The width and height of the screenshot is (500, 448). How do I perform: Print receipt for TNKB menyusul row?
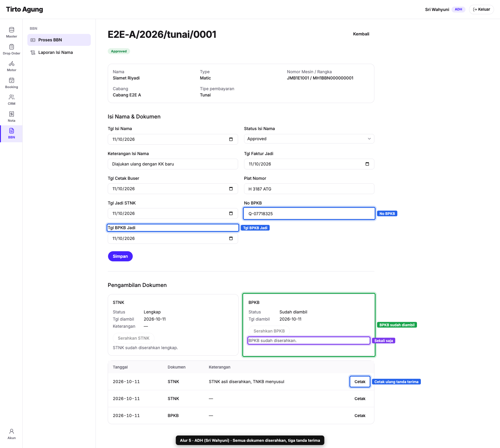click(360, 382)
